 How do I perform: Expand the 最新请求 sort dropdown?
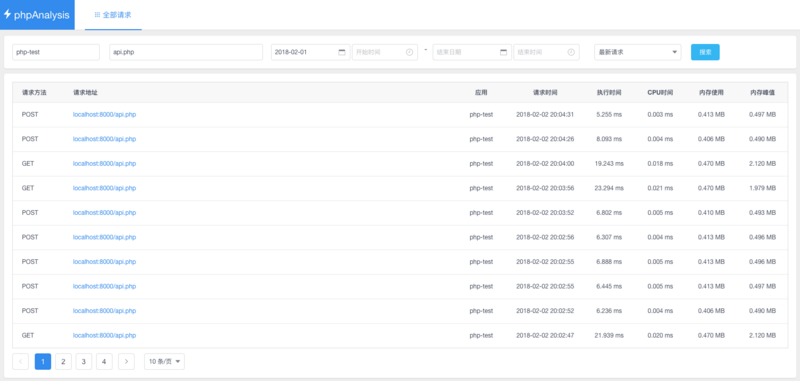pyautogui.click(x=637, y=52)
